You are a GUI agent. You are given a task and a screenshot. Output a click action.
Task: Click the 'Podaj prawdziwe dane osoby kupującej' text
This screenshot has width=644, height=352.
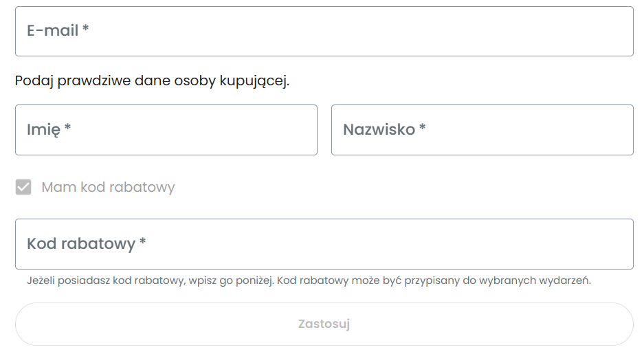[x=152, y=81]
